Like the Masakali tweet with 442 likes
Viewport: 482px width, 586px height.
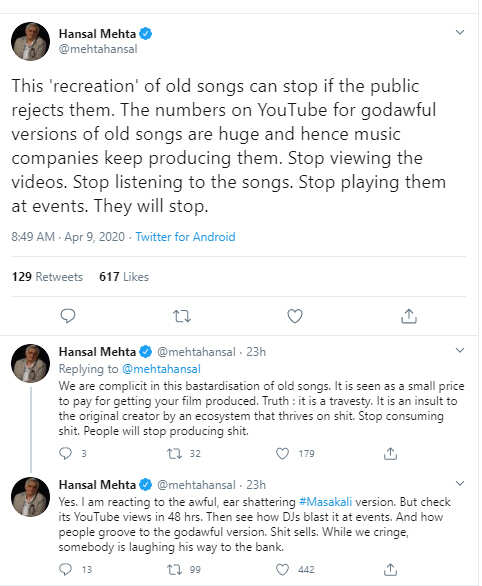tap(282, 570)
